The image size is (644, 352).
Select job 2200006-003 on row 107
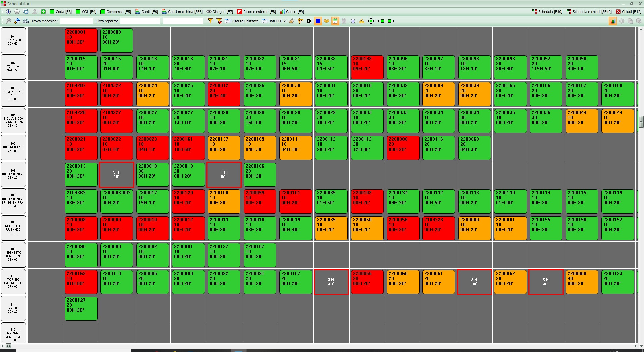coord(117,201)
